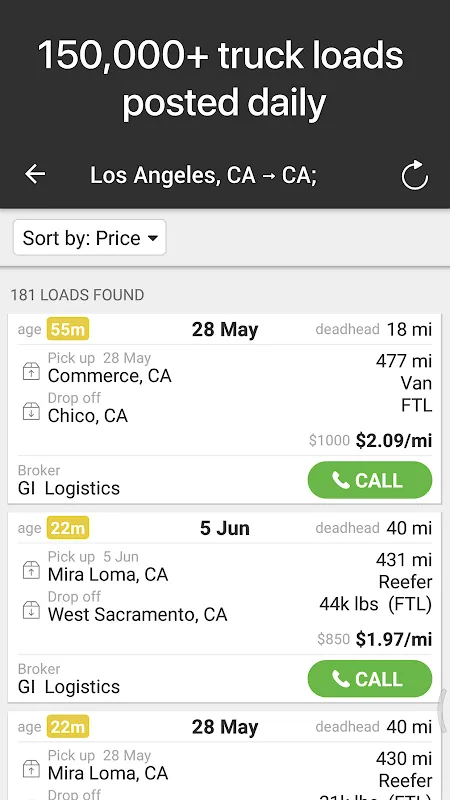Tap pick up icon for first Mira Loma load
The image size is (450, 800).
pyautogui.click(x=31, y=570)
